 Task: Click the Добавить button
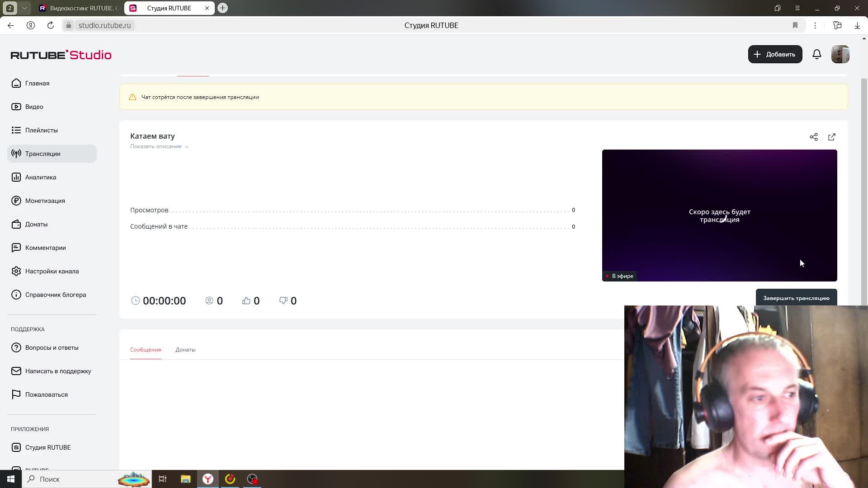pyautogui.click(x=775, y=54)
